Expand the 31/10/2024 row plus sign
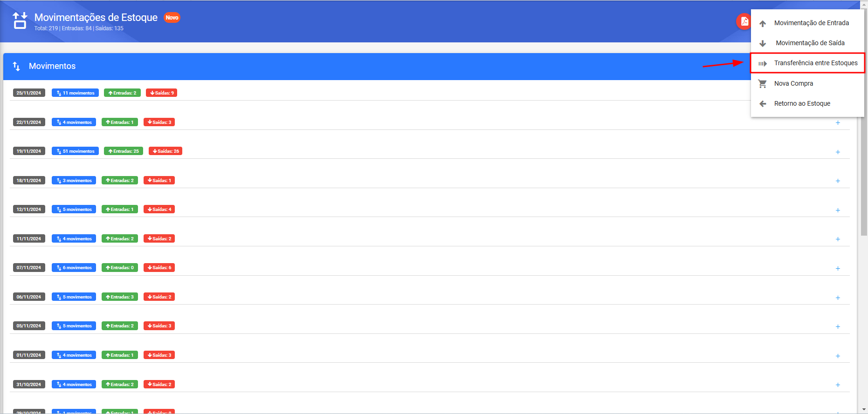The height and width of the screenshot is (414, 868). coord(838,385)
